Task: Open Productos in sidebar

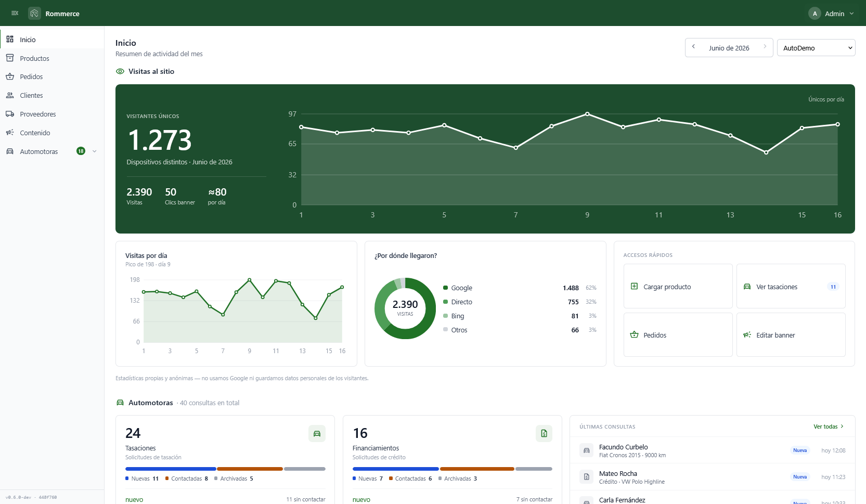Action: (x=52, y=58)
